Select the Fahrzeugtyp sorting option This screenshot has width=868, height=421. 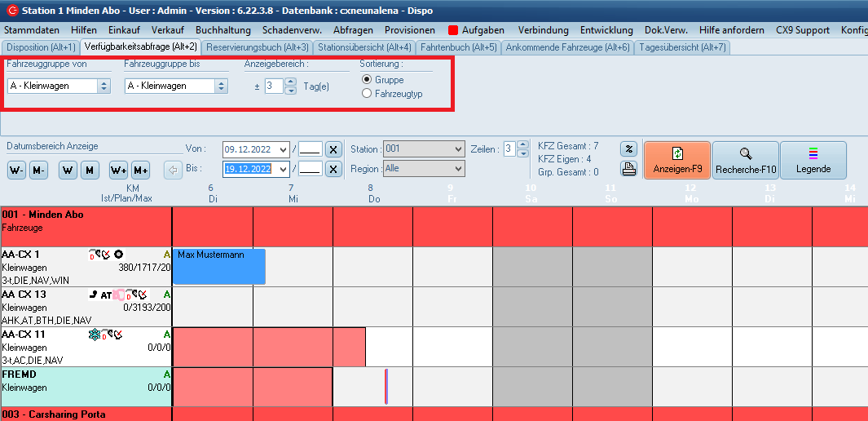[367, 94]
